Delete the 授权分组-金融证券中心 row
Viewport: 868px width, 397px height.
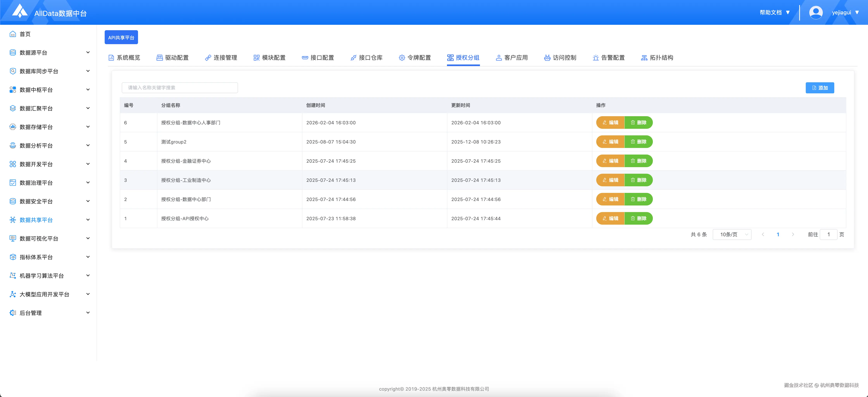(638, 161)
